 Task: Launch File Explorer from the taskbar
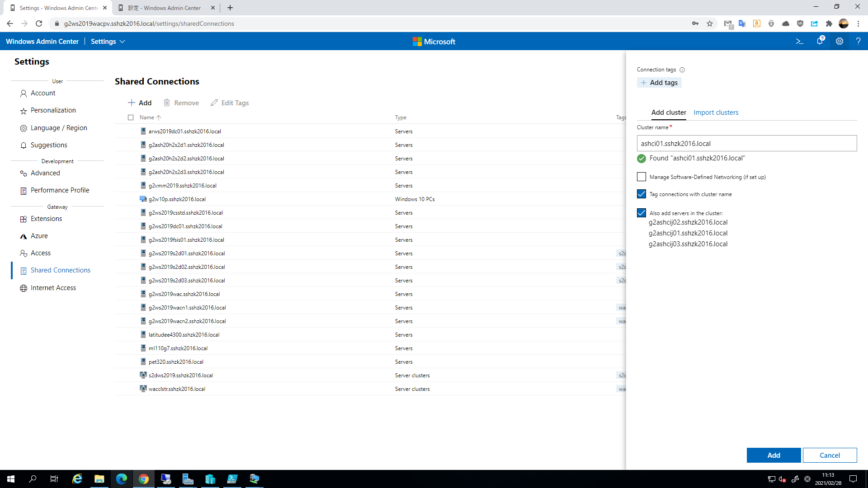99,479
